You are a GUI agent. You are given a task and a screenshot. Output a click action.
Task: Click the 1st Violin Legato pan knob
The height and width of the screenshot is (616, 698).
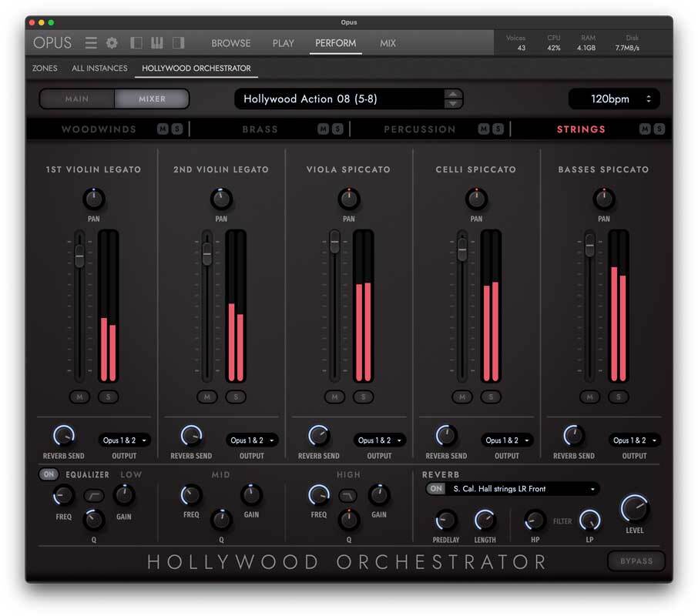(94, 199)
